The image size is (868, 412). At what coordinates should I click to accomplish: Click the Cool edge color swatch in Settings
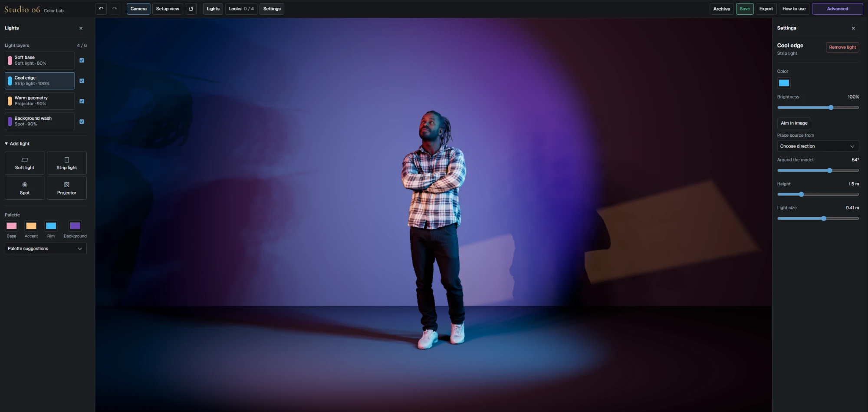pyautogui.click(x=784, y=83)
